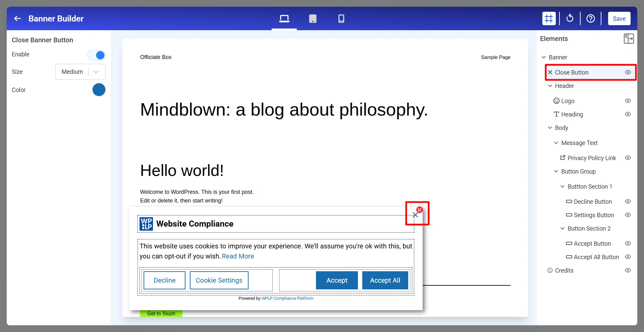Open the Size dropdown set to Medium
The height and width of the screenshot is (332, 644).
pyautogui.click(x=80, y=72)
